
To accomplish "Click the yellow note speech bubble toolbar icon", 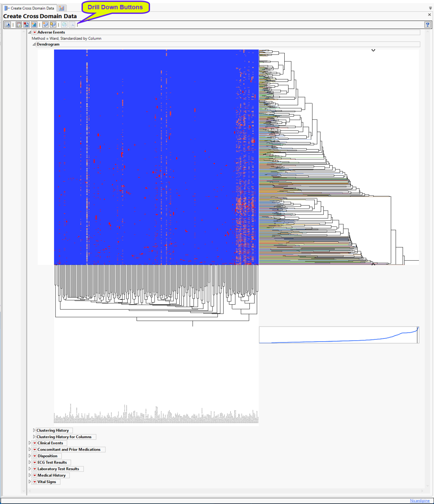I will [53, 25].
